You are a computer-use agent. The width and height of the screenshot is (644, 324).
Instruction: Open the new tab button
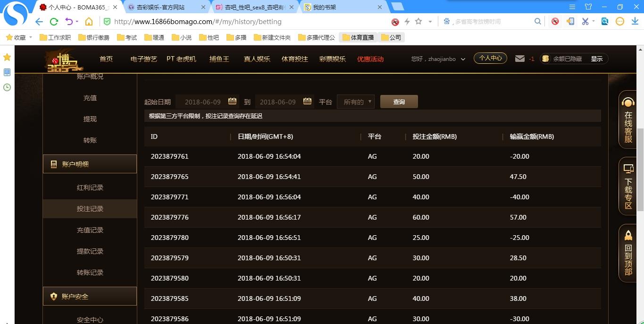click(398, 7)
